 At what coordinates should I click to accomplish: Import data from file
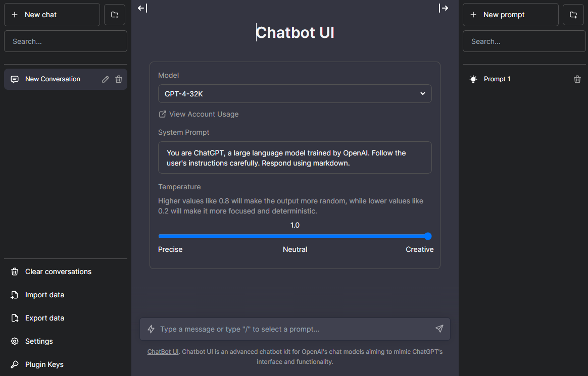point(66,295)
